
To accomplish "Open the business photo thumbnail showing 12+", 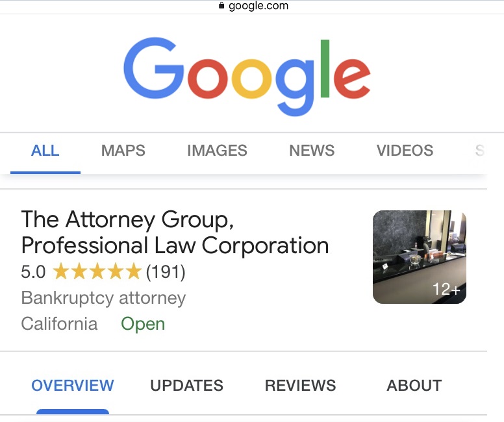I will tap(420, 257).
